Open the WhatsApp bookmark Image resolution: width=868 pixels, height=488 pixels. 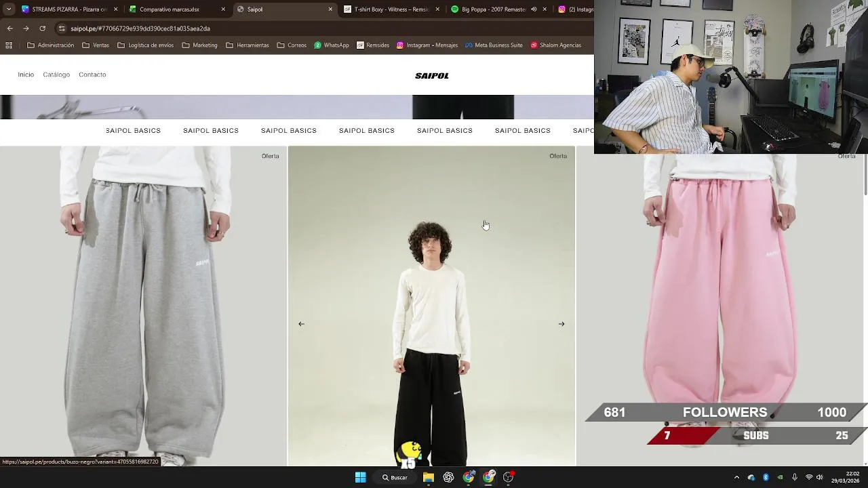(x=332, y=45)
